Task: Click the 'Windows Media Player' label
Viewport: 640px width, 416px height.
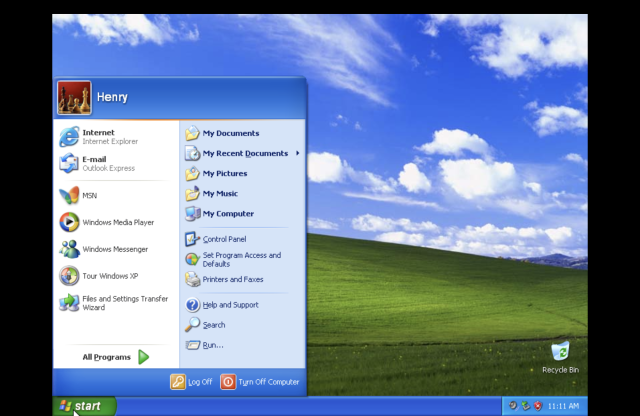Action: (118, 222)
